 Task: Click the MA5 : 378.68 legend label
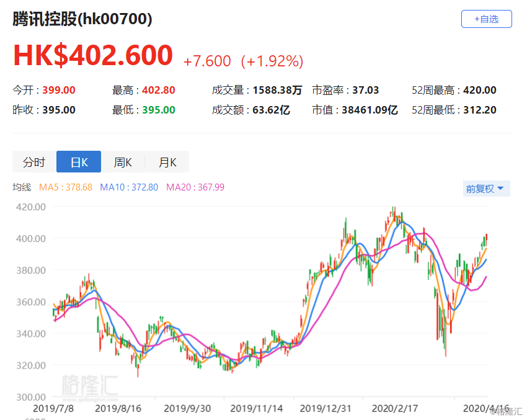pyautogui.click(x=66, y=187)
